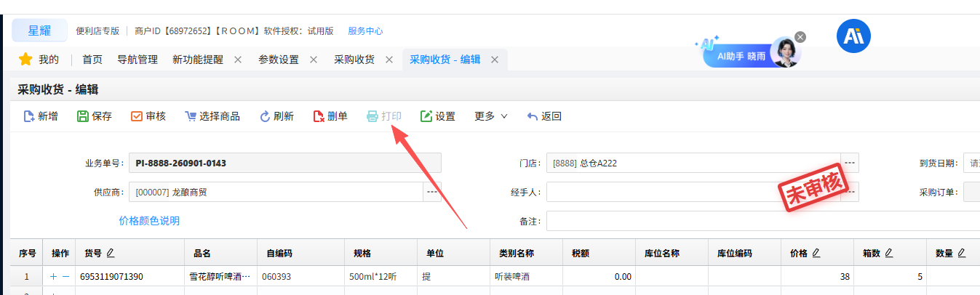This screenshot has height=295, width=980.
Task: Delete the order using 删单
Action: click(330, 116)
